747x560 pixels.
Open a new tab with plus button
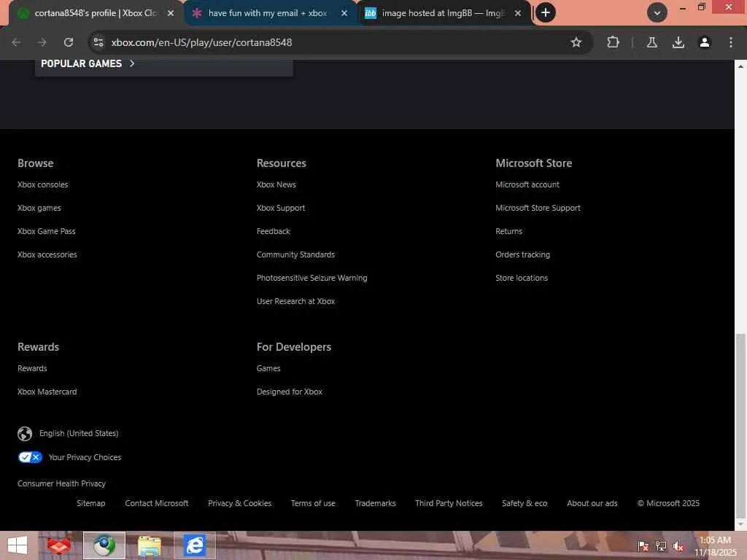[546, 12]
